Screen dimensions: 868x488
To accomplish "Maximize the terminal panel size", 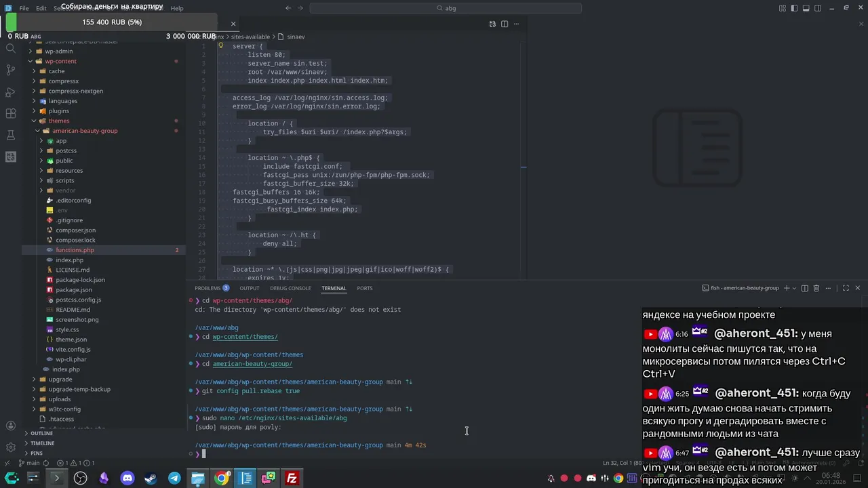I will point(846,288).
